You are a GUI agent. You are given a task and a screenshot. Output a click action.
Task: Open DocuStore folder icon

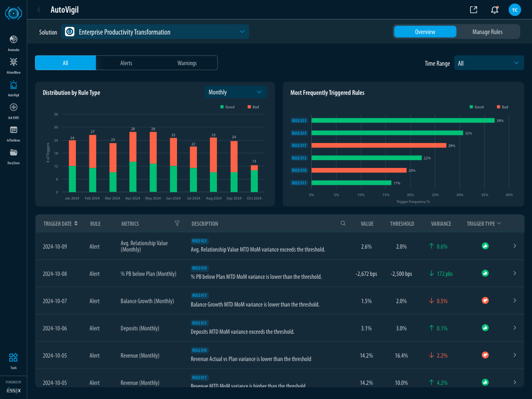click(x=13, y=153)
